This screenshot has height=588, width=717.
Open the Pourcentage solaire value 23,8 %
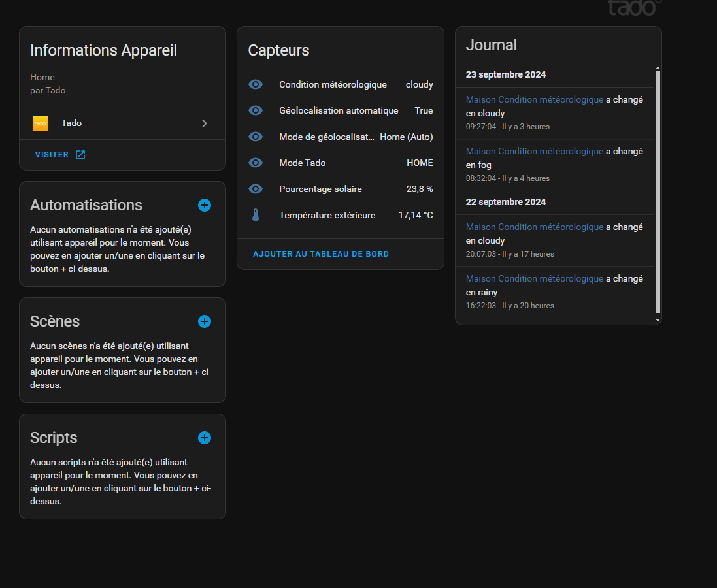[419, 189]
